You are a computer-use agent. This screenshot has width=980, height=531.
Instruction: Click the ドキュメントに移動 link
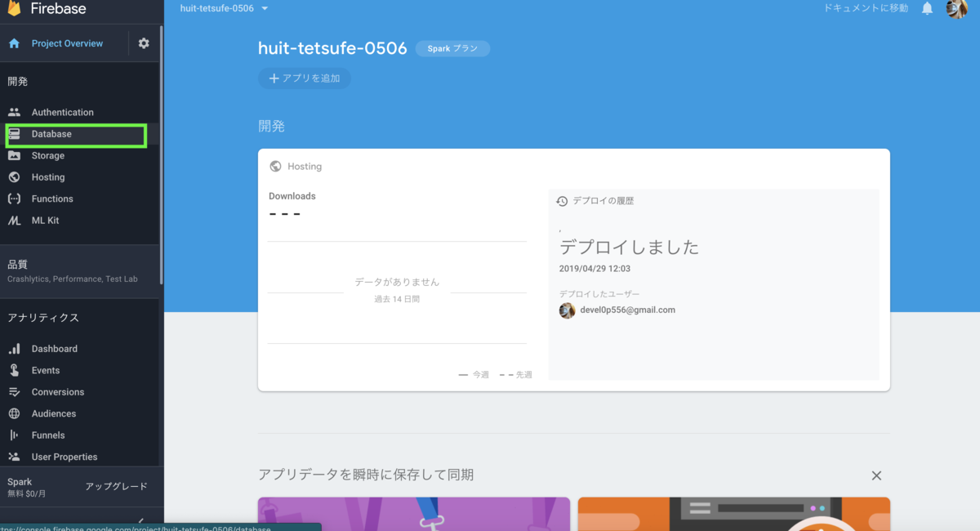click(x=866, y=8)
